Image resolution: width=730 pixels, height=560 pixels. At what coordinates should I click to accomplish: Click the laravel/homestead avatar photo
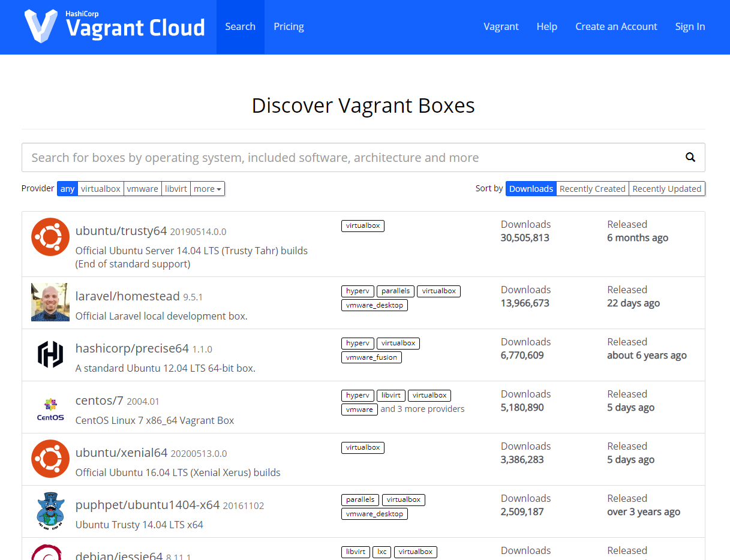pyautogui.click(x=50, y=302)
